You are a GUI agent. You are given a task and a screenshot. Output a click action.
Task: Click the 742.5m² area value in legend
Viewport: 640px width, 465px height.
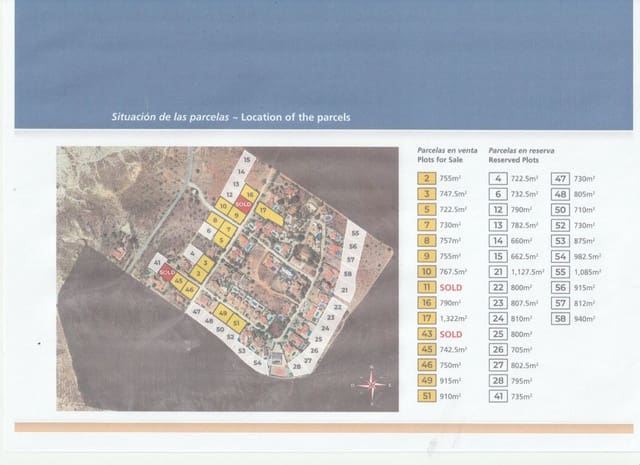[x=453, y=349]
